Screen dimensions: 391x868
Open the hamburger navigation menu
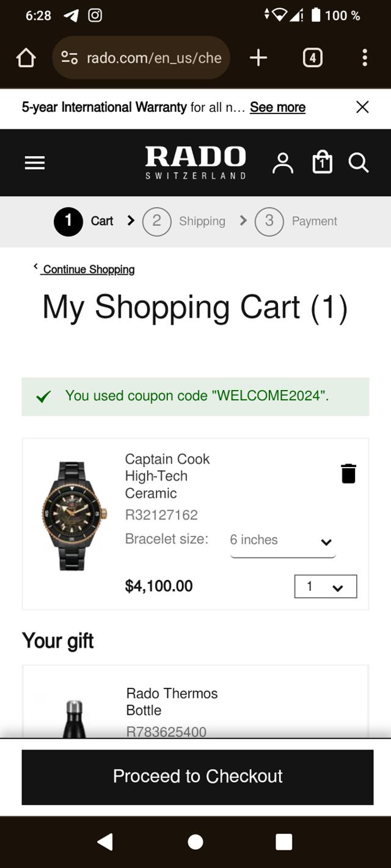[x=35, y=163]
